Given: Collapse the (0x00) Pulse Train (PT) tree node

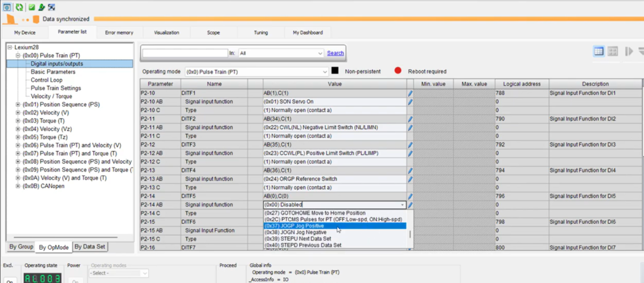Looking at the screenshot, I should click(x=18, y=55).
